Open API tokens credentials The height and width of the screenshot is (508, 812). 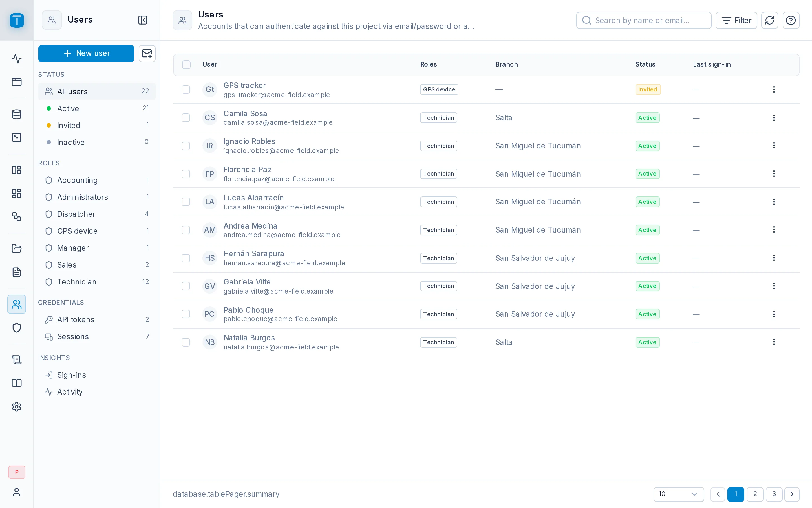click(x=97, y=319)
